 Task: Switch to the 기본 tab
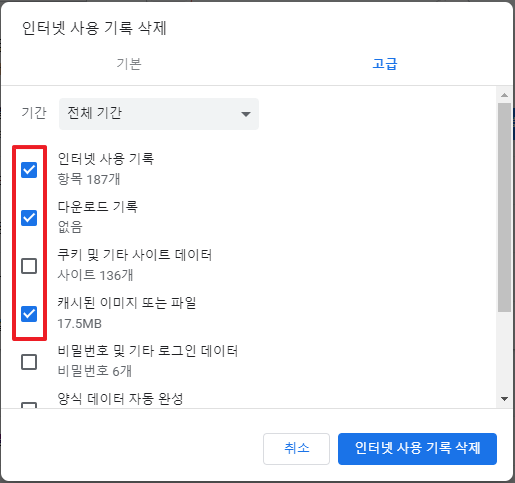129,64
